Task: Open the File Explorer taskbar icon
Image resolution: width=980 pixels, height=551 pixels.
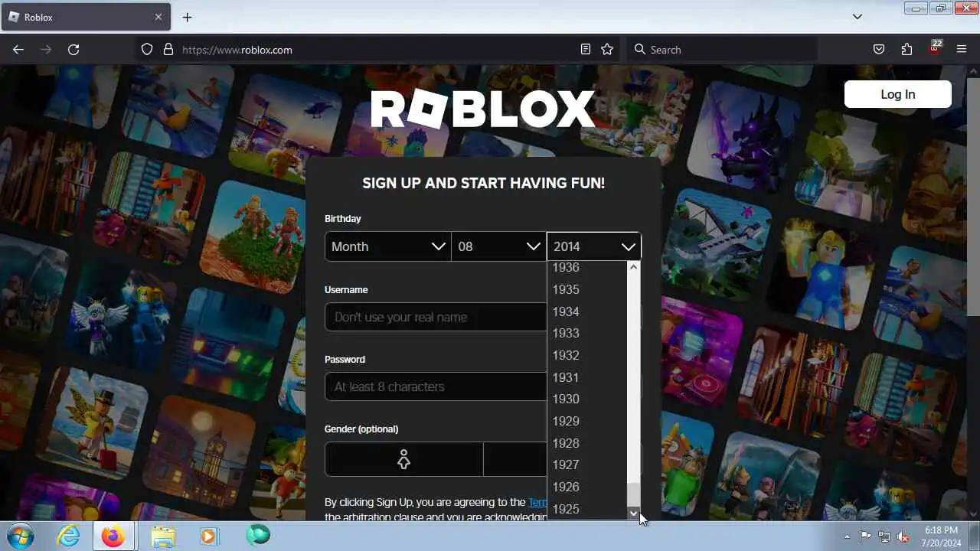Action: [162, 536]
